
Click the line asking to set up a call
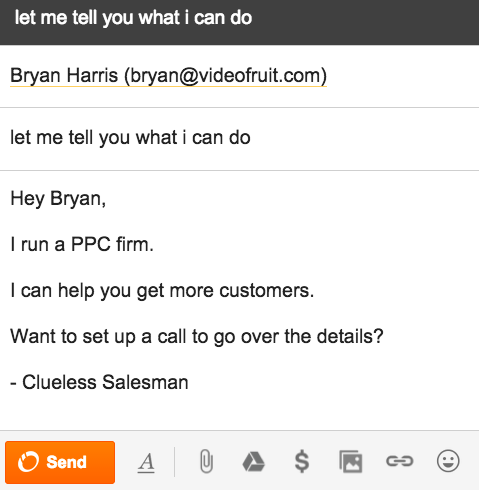(197, 336)
